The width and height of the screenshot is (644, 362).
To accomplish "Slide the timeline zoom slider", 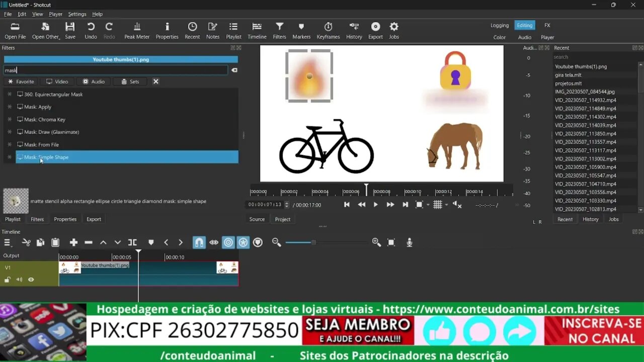I will 313,242.
